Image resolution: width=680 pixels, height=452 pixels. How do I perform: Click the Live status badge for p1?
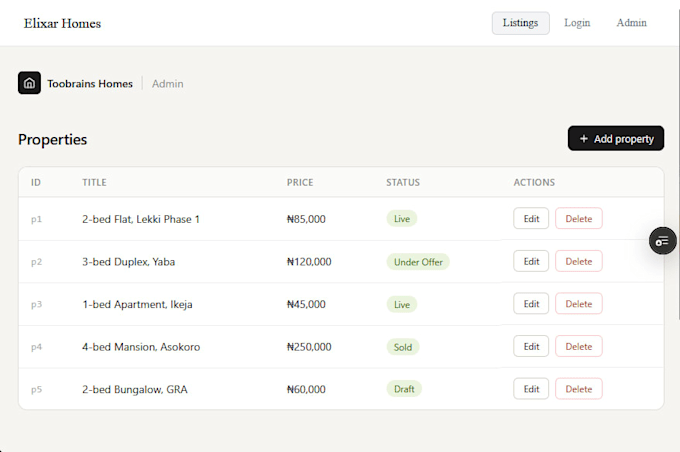402,219
